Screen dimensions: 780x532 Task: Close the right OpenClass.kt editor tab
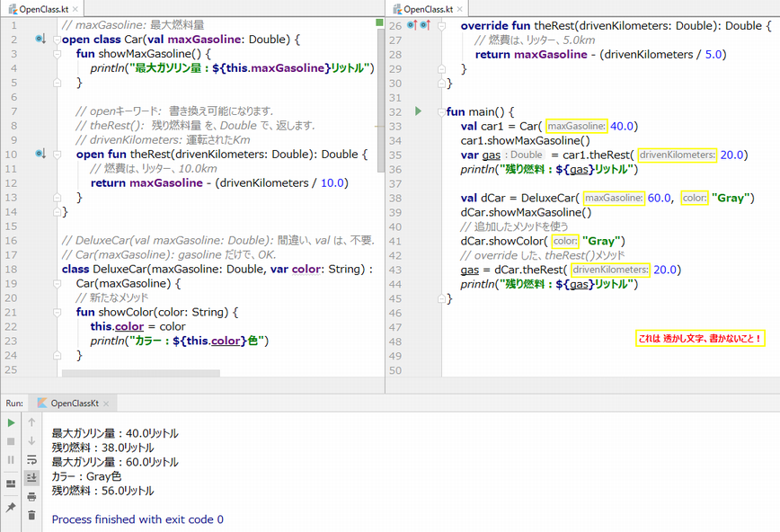point(460,10)
